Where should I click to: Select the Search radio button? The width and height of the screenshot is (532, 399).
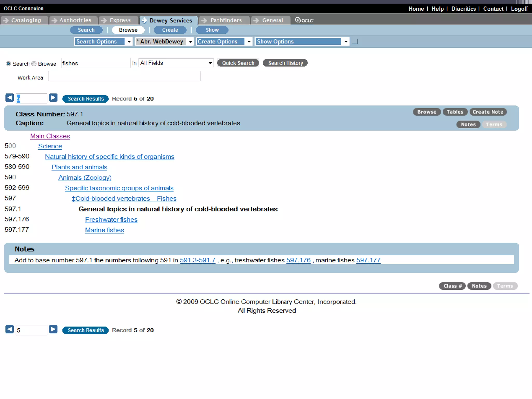point(8,64)
